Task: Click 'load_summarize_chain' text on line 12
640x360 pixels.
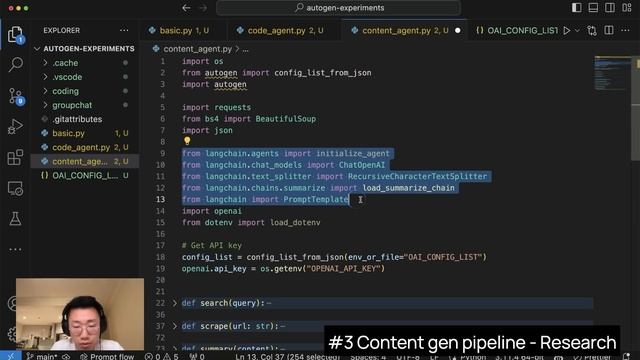Action: (x=409, y=188)
